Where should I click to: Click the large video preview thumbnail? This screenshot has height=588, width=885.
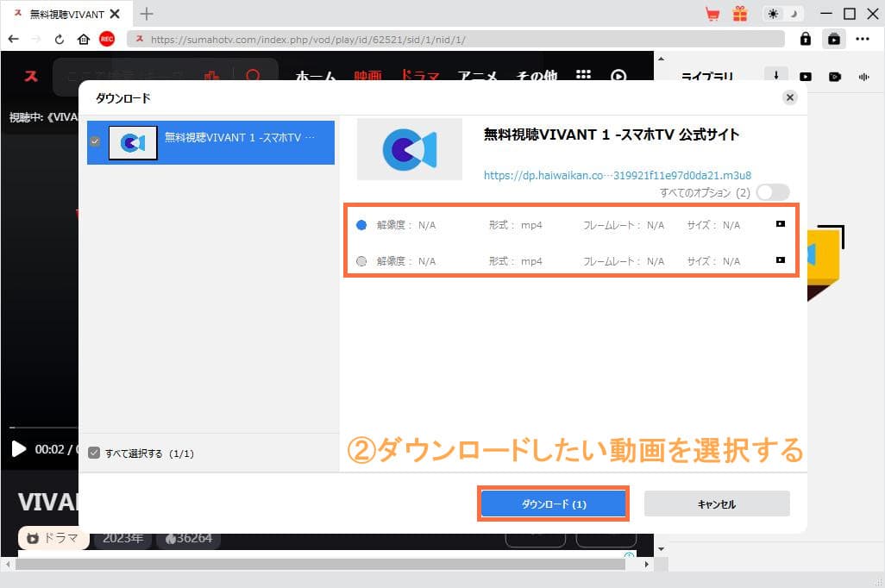[410, 149]
